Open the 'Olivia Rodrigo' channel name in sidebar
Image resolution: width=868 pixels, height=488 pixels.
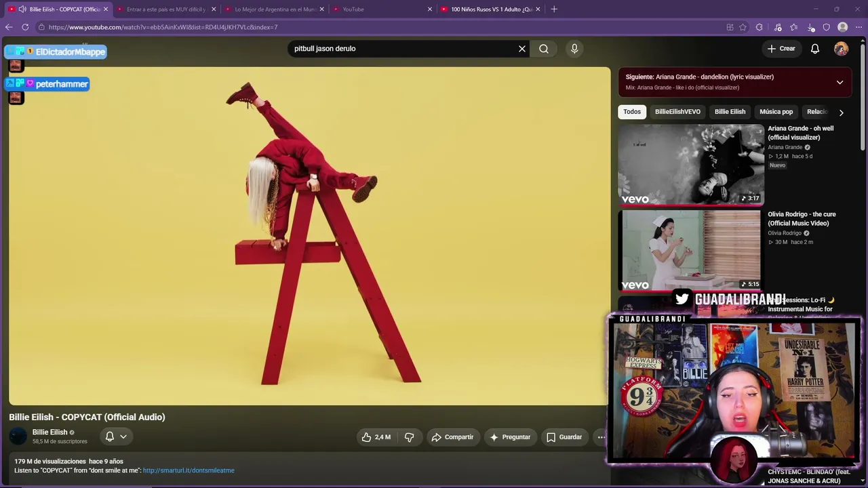click(x=785, y=234)
